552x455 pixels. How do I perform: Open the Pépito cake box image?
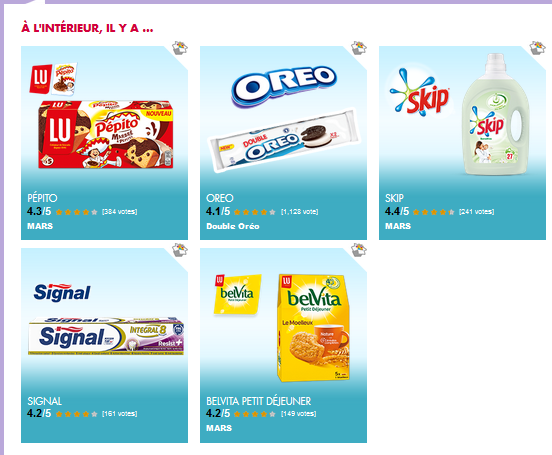106,135
